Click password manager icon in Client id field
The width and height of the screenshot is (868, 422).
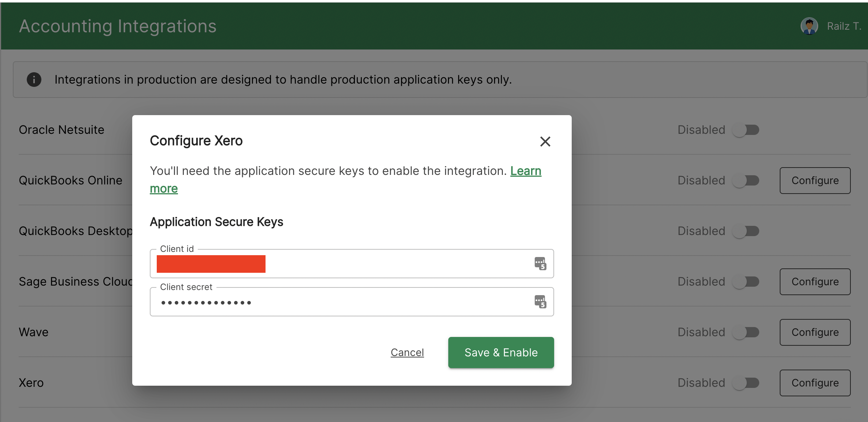(540, 264)
